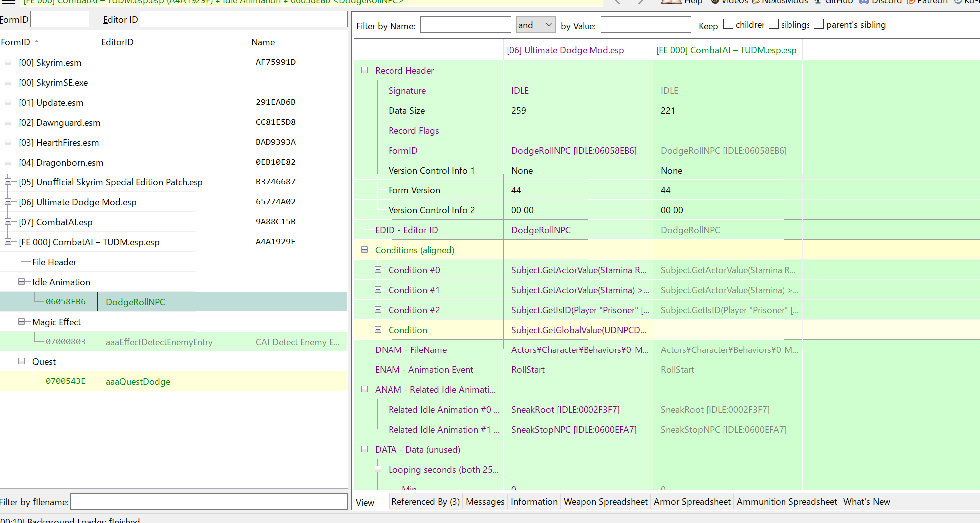Expand the [04] Dragonborn.esm node
The image size is (980, 523).
8,162
